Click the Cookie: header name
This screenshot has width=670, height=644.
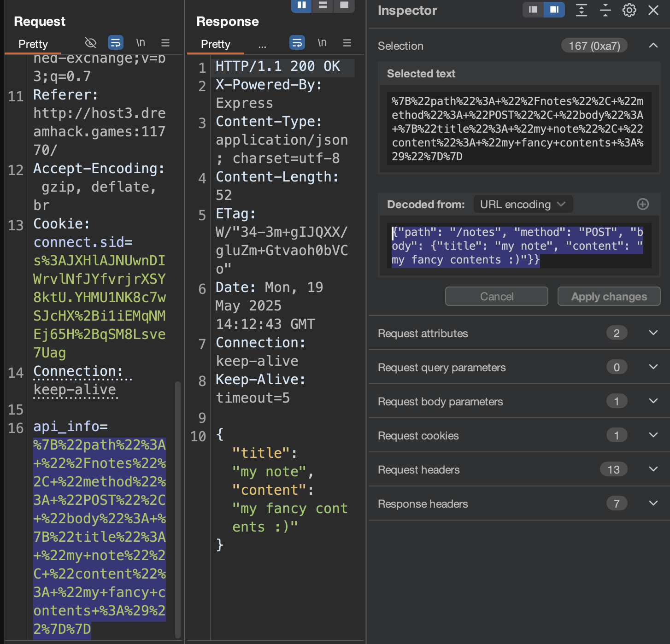click(61, 224)
